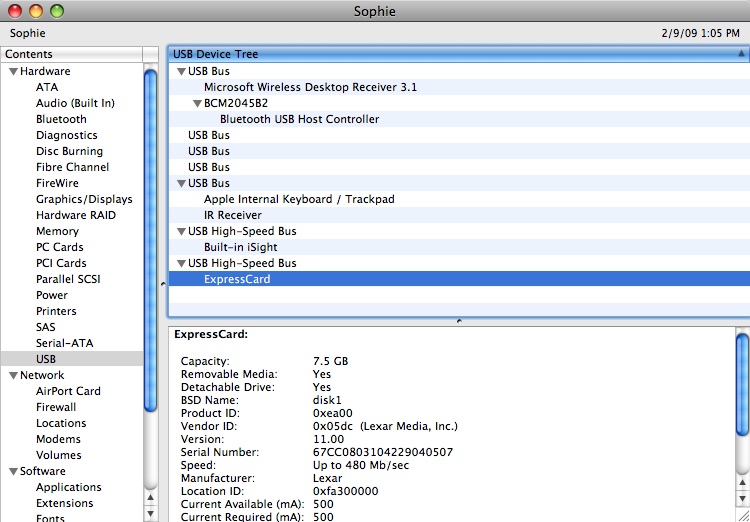The image size is (750, 522).
Task: Click detail pane scrollbar down arrow
Action: coord(742,498)
